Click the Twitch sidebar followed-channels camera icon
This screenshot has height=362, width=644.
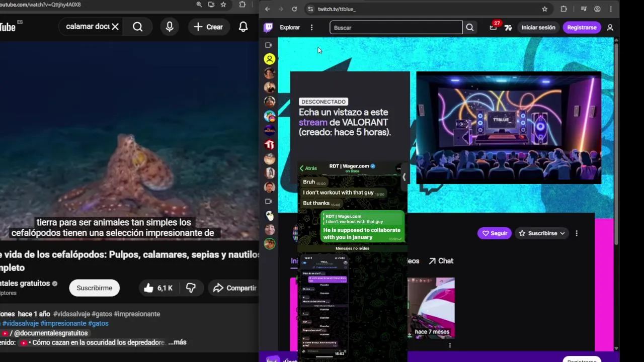pos(269,45)
